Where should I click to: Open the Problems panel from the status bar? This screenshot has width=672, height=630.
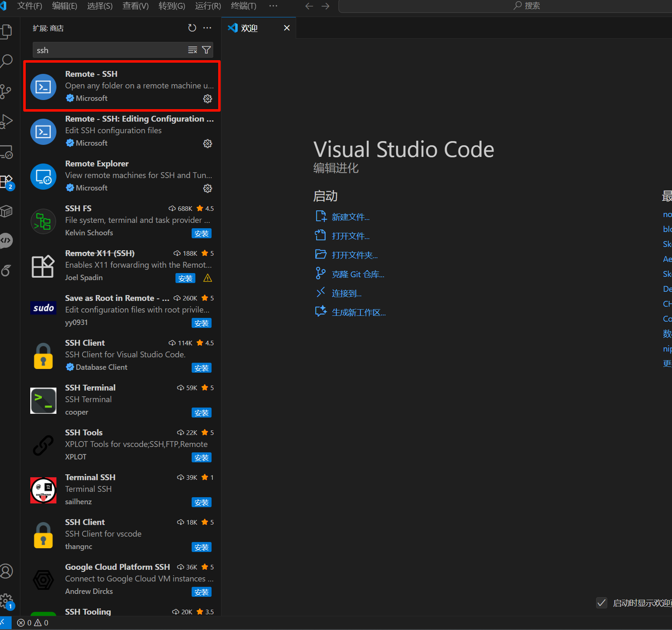[x=33, y=623]
